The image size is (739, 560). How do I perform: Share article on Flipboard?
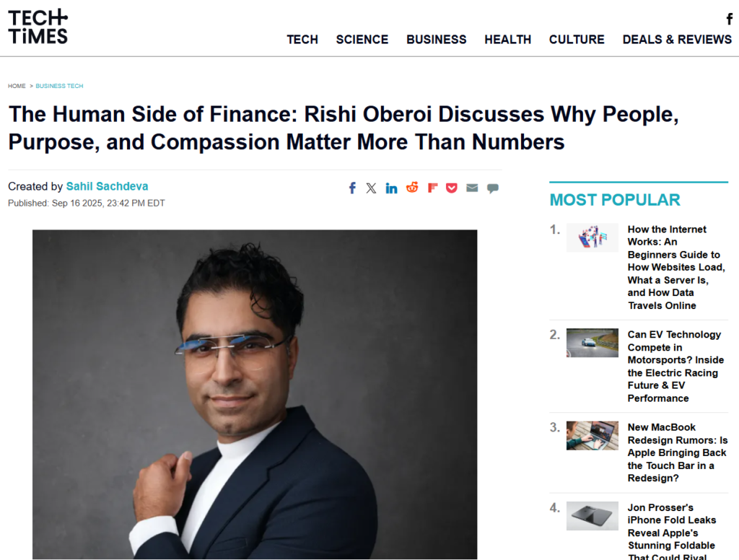(x=432, y=188)
